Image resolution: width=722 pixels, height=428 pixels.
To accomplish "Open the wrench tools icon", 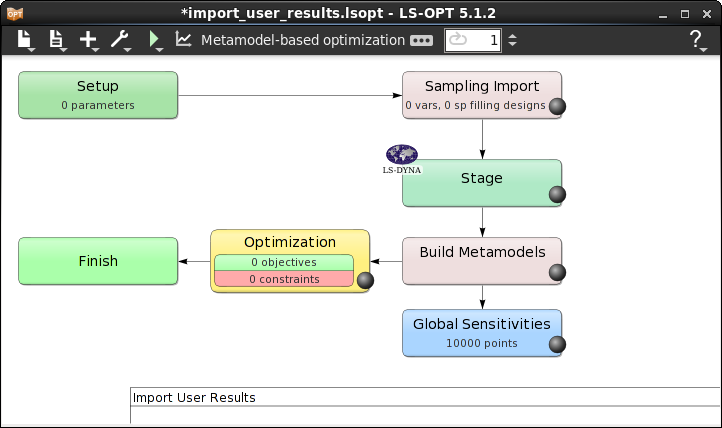I will tap(120, 40).
